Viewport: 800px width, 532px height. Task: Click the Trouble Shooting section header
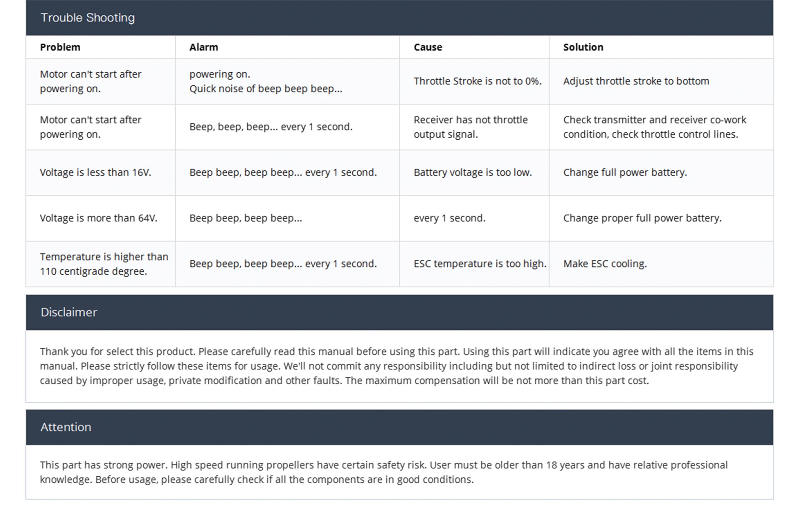[x=88, y=18]
